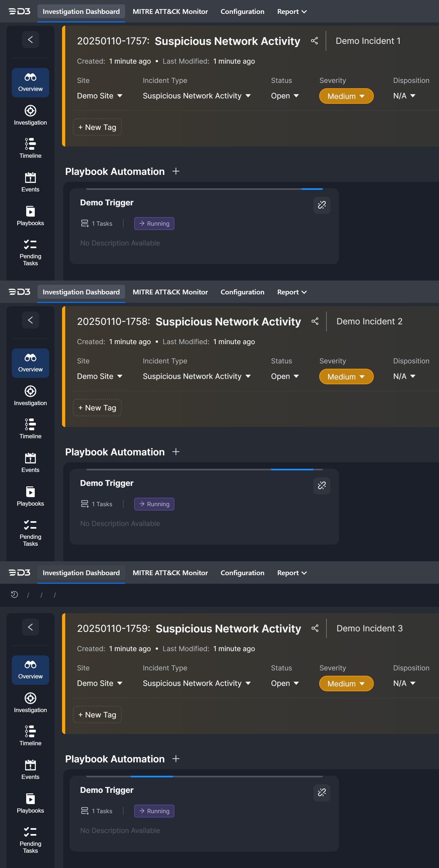Open the Configuration tab above Demo Incident 2

(x=242, y=292)
